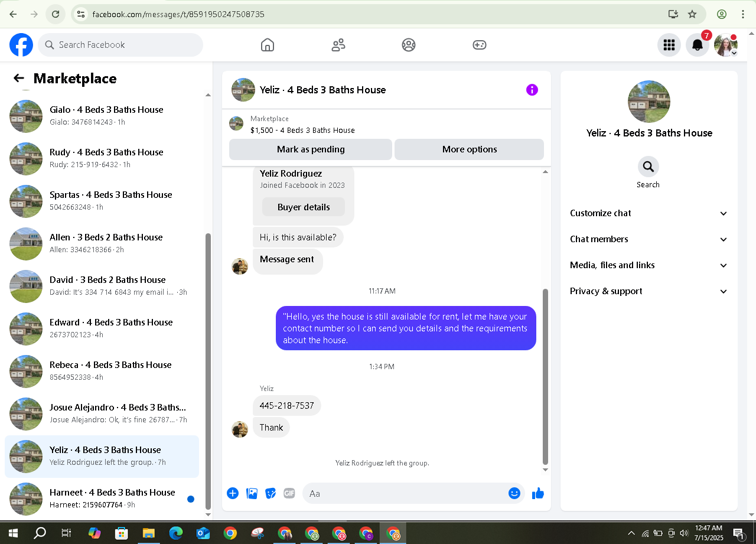Open the Friends icon in top navigation
Screen dimensions: 756x544
[338, 45]
